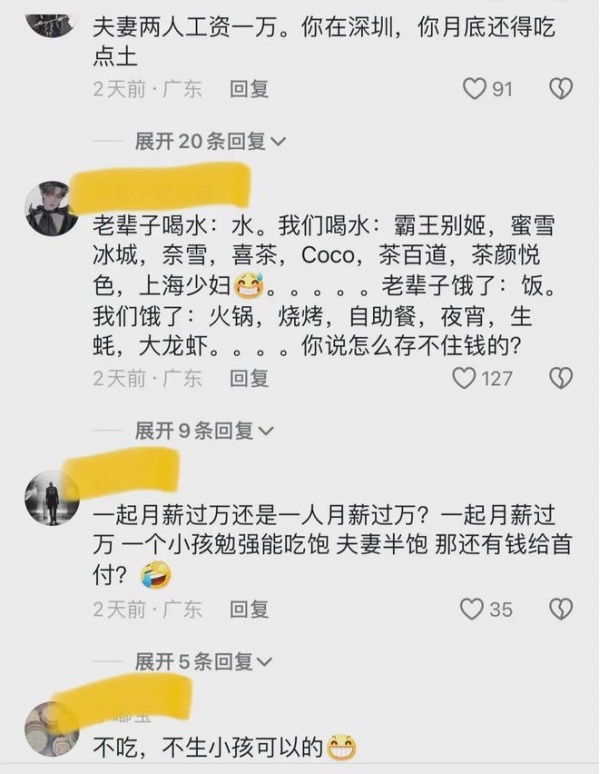Select the 老辈子喝水 comment text body
This screenshot has height=774, width=600.
coord(324,286)
